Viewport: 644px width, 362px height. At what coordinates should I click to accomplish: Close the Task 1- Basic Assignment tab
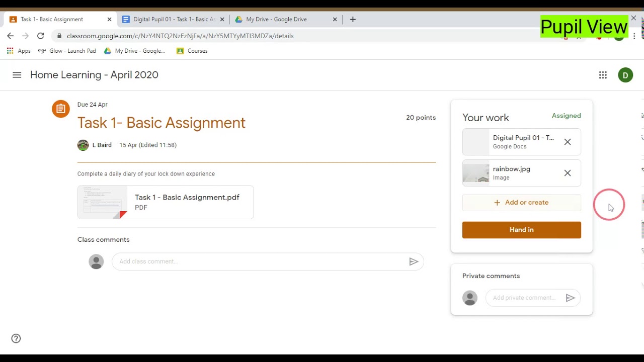pyautogui.click(x=109, y=19)
